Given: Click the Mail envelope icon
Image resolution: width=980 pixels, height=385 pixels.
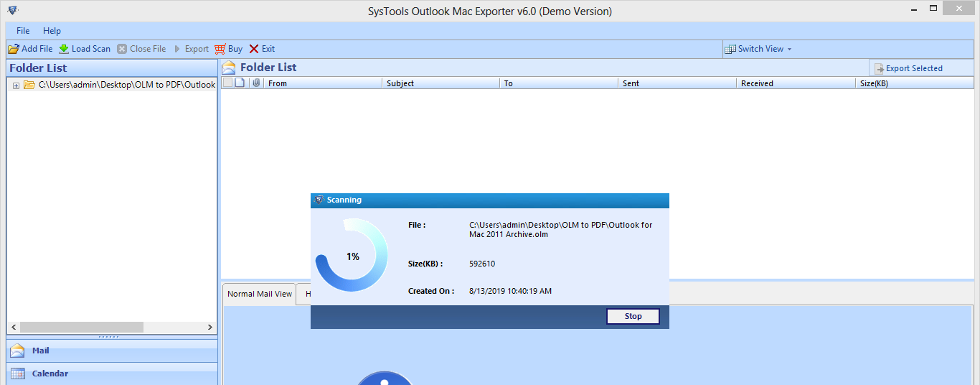Looking at the screenshot, I should tap(17, 351).
